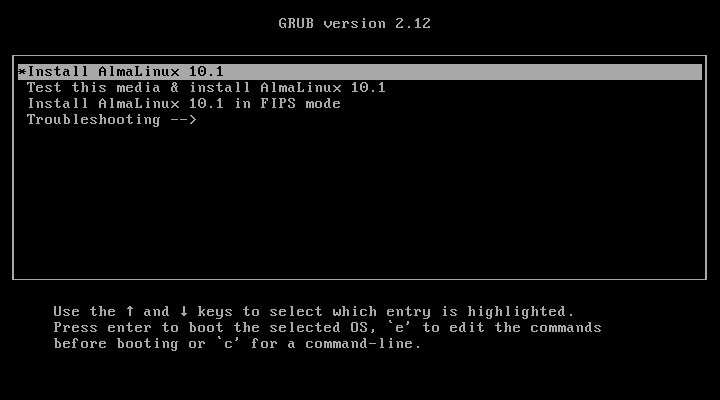The width and height of the screenshot is (720, 400).
Task: Click the word FIPS in third entry
Action: (278, 104)
